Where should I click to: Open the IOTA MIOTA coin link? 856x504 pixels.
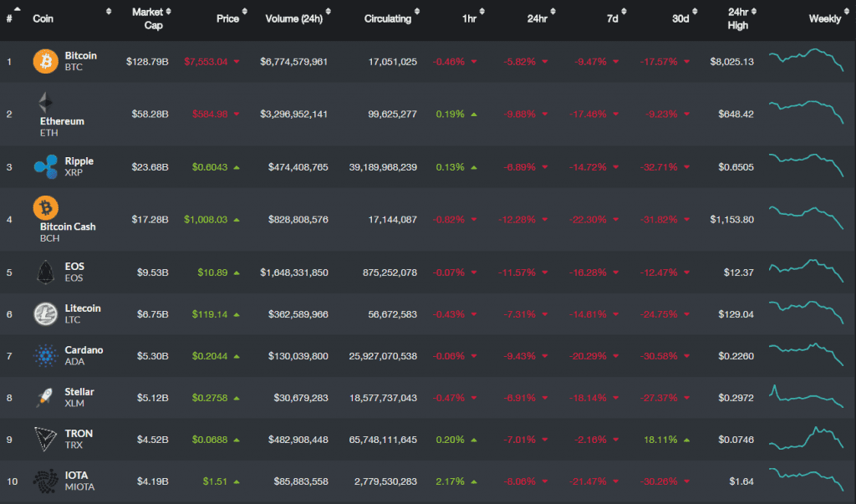coord(79,481)
